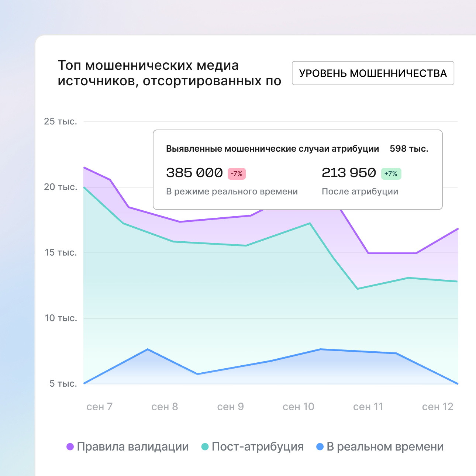
Task: Click the 598 тыс. total figure
Action: coord(409,149)
